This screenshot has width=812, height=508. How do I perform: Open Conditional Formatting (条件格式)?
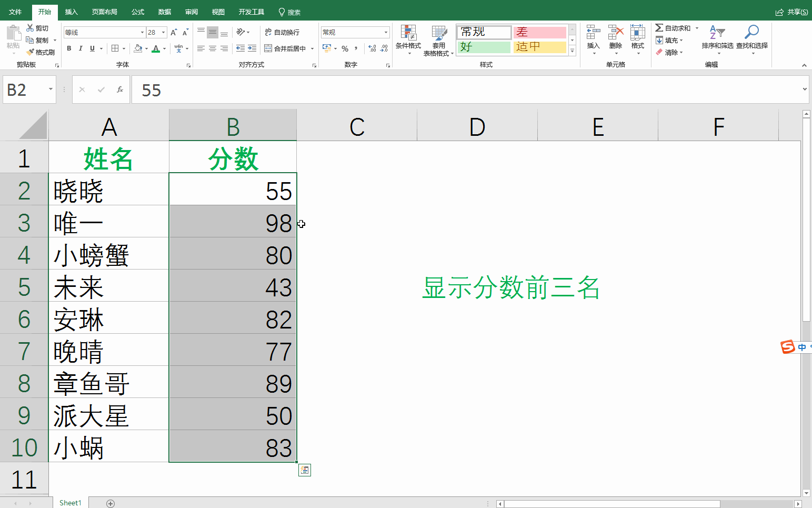point(408,39)
